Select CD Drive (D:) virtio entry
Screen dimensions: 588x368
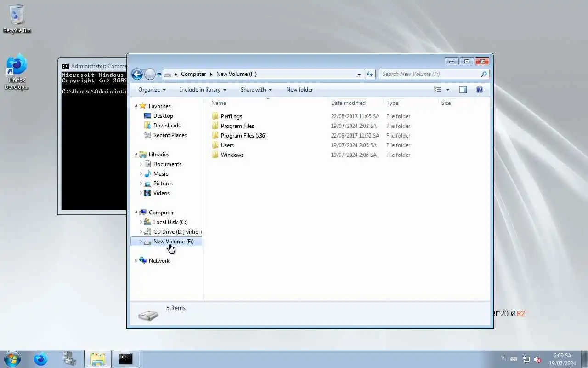click(x=177, y=232)
